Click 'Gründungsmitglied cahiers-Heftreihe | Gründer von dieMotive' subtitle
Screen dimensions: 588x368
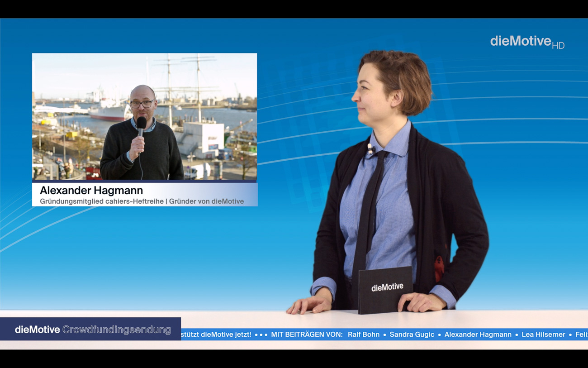(142, 201)
